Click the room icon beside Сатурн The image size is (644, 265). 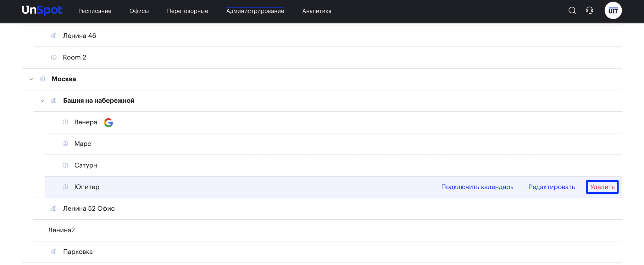click(65, 165)
